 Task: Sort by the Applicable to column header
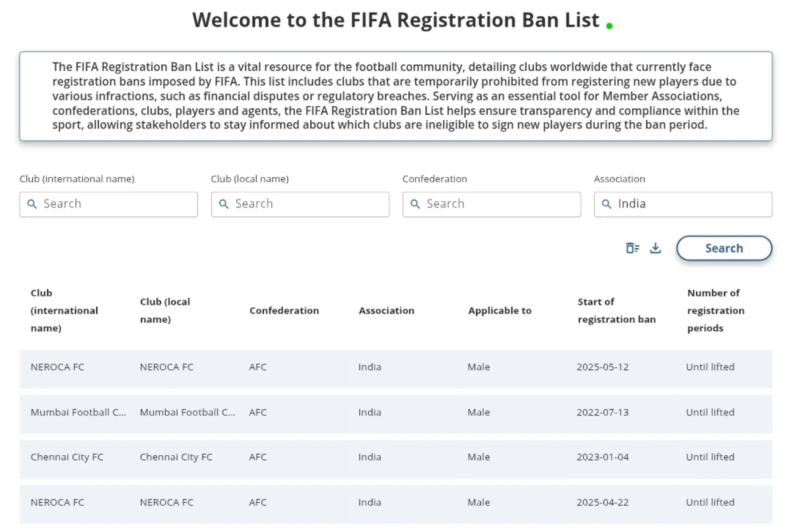[x=499, y=310]
